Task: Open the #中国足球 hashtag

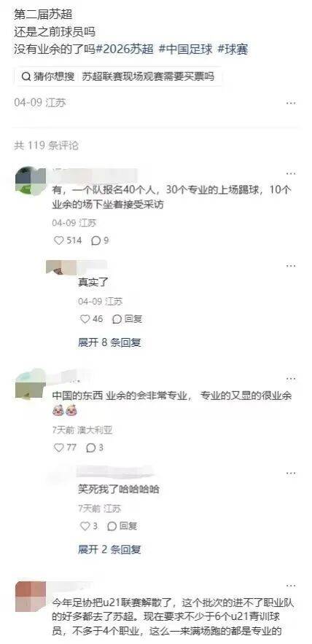Action: 186,50
